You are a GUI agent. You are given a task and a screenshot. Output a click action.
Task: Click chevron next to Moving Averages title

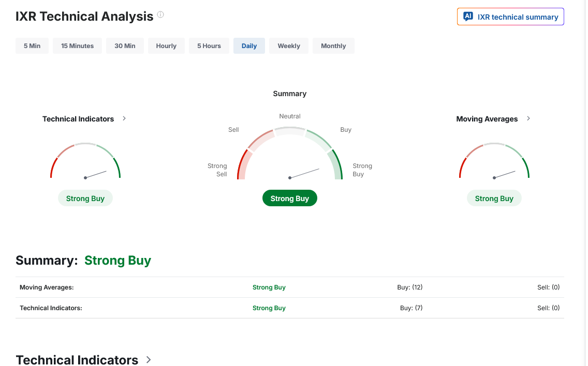(528, 118)
